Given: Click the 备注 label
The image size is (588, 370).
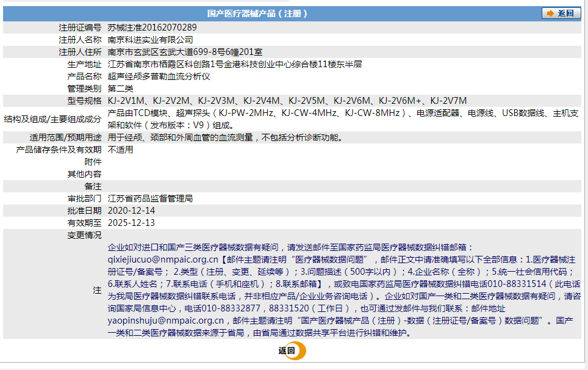Looking at the screenshot, I should [x=93, y=186].
